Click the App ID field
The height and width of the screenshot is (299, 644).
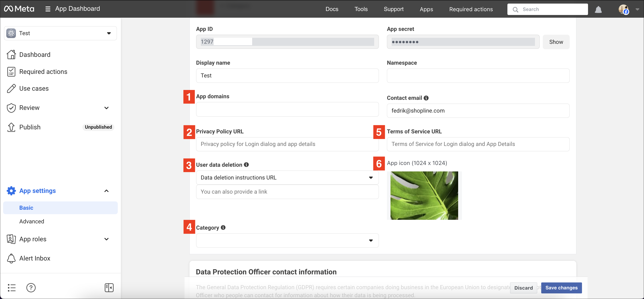287,42
